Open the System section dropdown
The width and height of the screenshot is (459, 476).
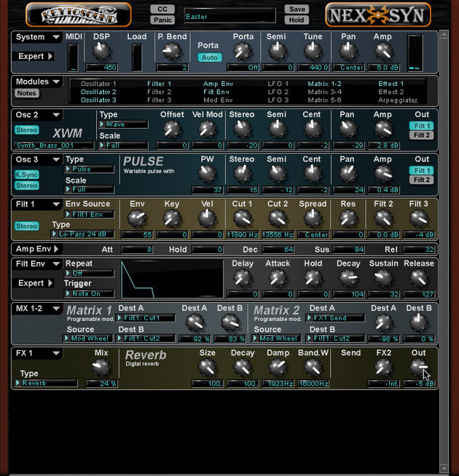click(56, 37)
